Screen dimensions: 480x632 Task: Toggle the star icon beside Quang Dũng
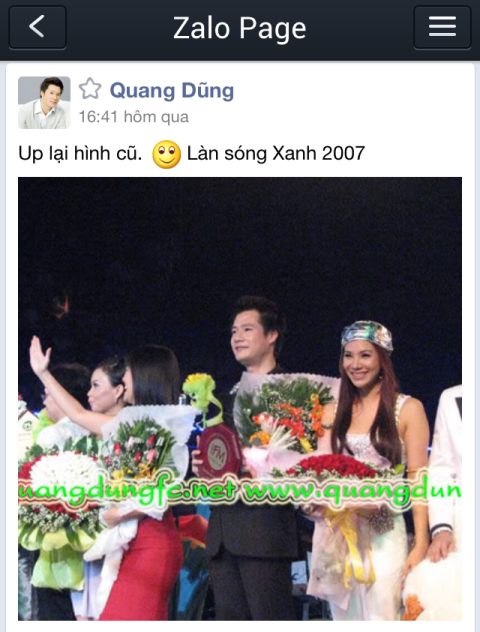(90, 89)
